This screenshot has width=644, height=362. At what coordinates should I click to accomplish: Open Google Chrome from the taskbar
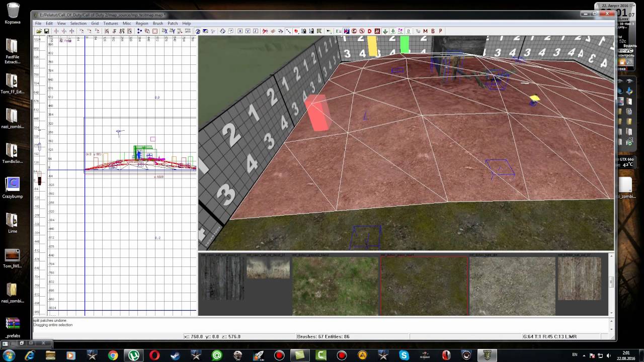tap(112, 355)
